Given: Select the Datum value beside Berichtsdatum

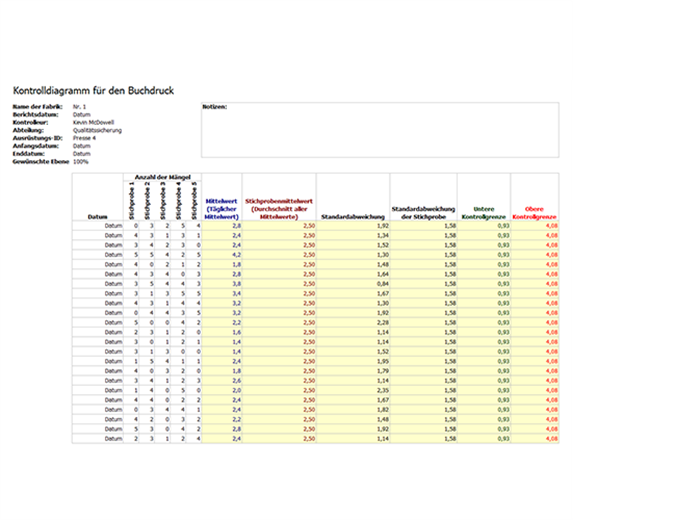Looking at the screenshot, I should [81, 115].
